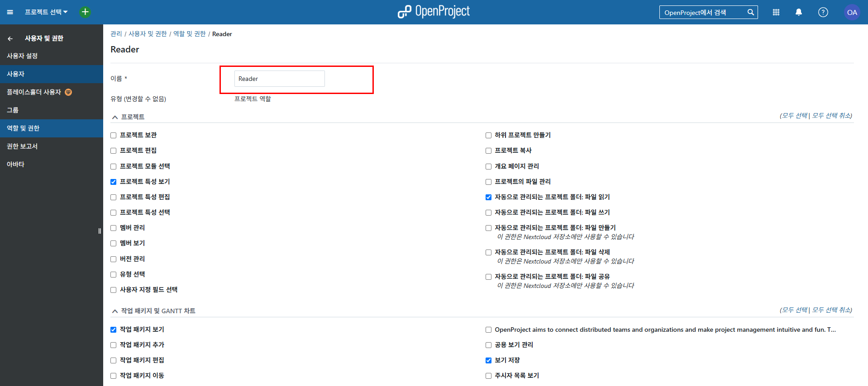Screen dimensions: 868x386
Task: Click the enterprise badge next to 플레이스홀더 사용자
Action: 68,92
